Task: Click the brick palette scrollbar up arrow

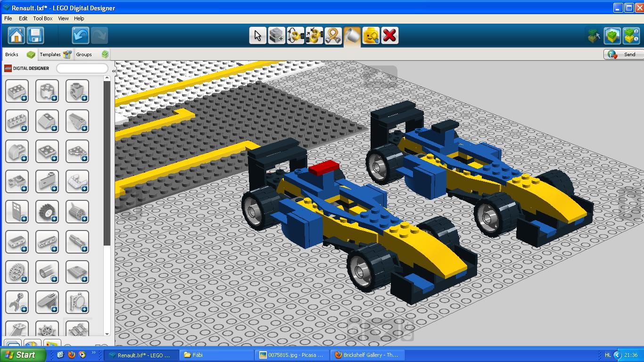Action: pos(107,79)
